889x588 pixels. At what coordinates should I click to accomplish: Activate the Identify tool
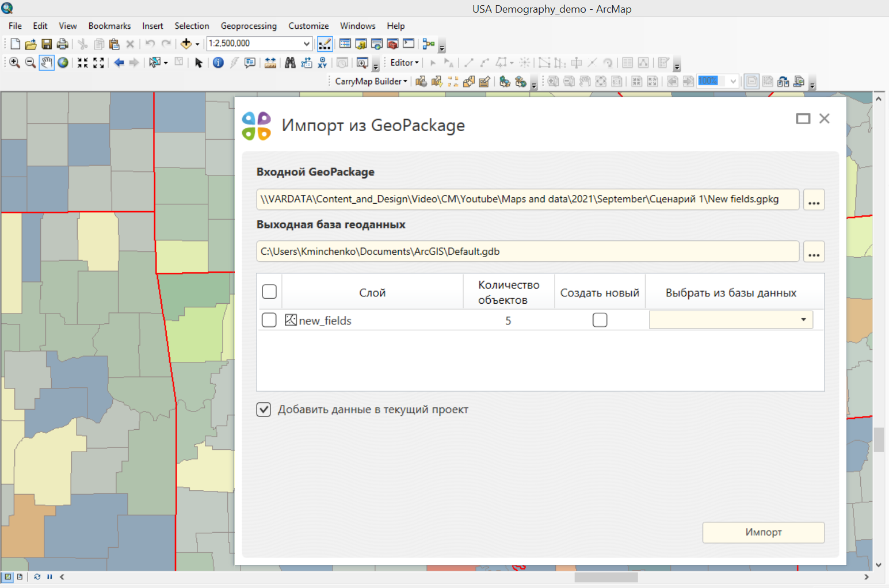pyautogui.click(x=218, y=63)
